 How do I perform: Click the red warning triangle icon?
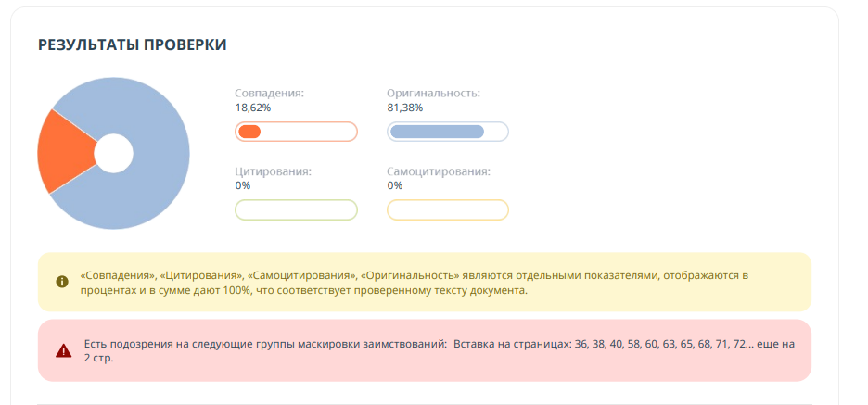tap(63, 350)
